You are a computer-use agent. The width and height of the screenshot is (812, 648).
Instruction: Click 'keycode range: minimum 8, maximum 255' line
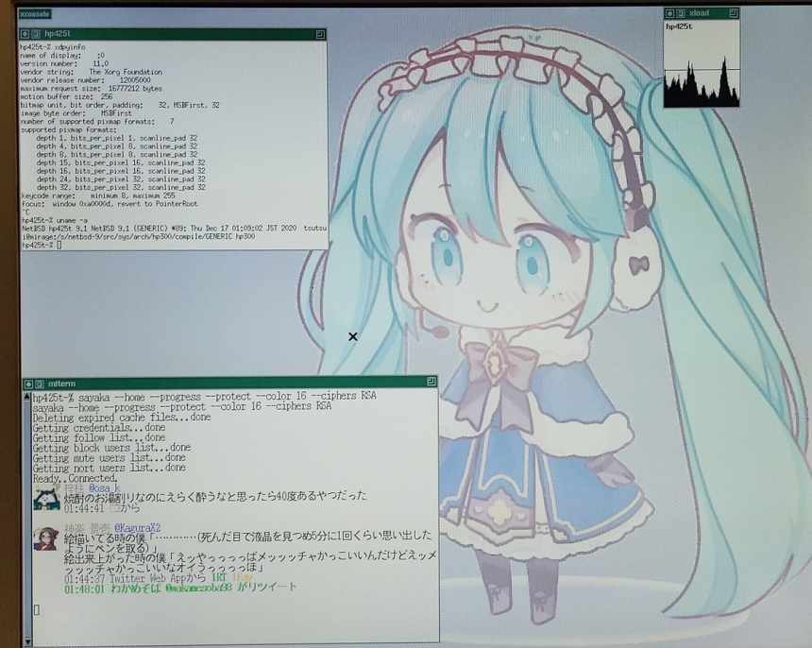98,196
